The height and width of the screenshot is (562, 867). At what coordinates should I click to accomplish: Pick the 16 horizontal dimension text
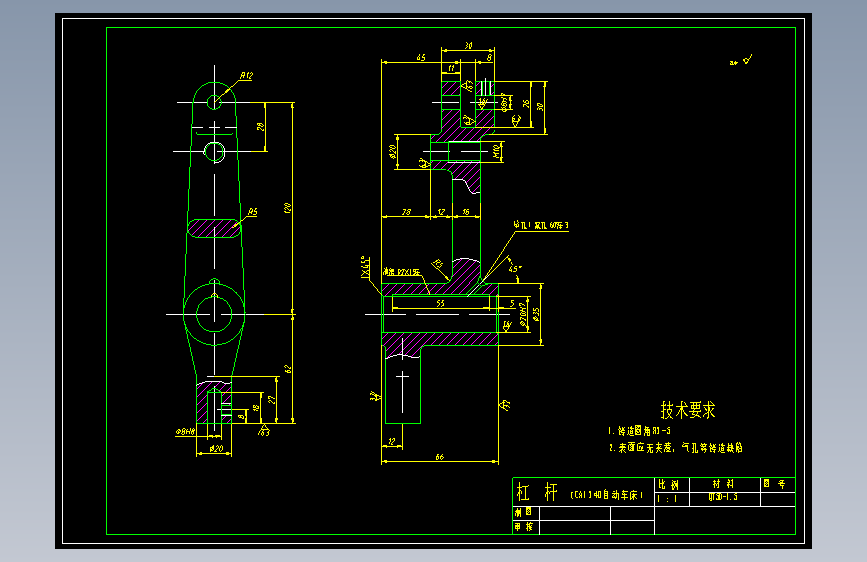tap(466, 212)
